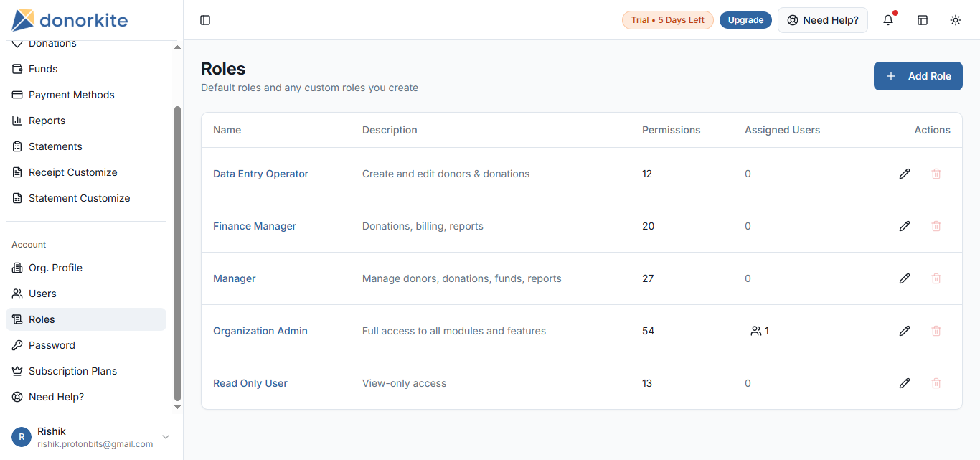Image resolution: width=980 pixels, height=460 pixels.
Task: Delete the Read Only User role
Action: pyautogui.click(x=936, y=383)
